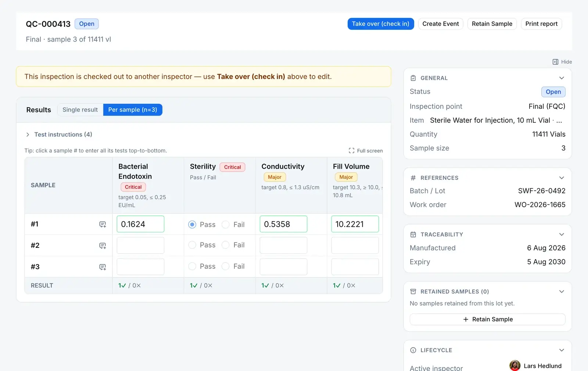The image size is (588, 371).
Task: Collapse the References section
Action: click(x=562, y=178)
